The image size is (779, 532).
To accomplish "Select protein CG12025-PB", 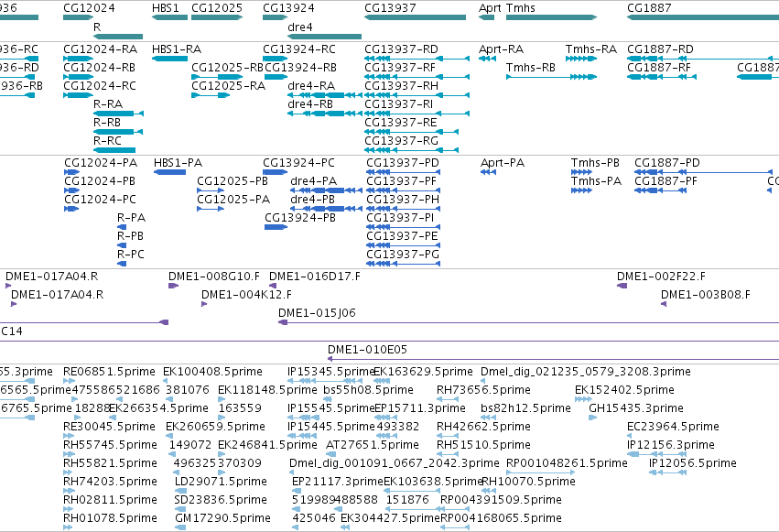I will tap(211, 190).
